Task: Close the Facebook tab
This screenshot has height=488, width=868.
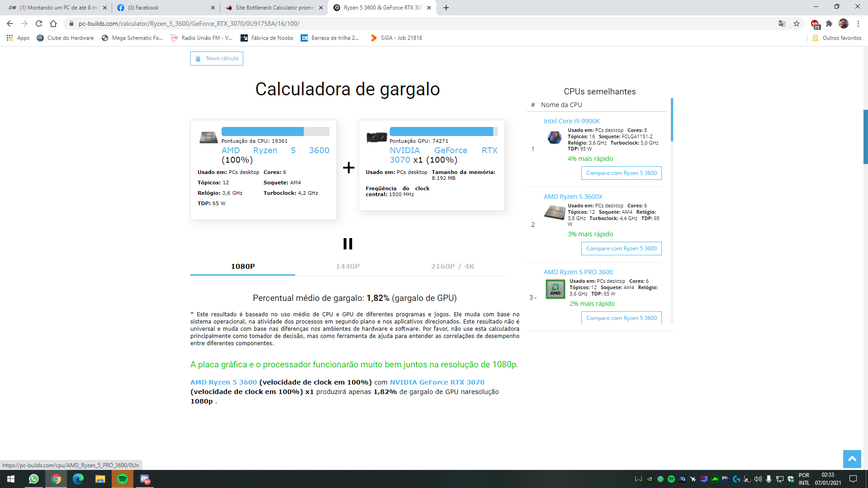Action: 213,8
